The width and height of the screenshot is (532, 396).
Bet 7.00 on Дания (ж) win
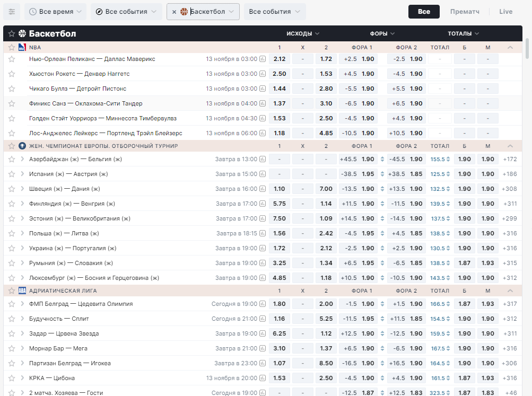coord(326,189)
